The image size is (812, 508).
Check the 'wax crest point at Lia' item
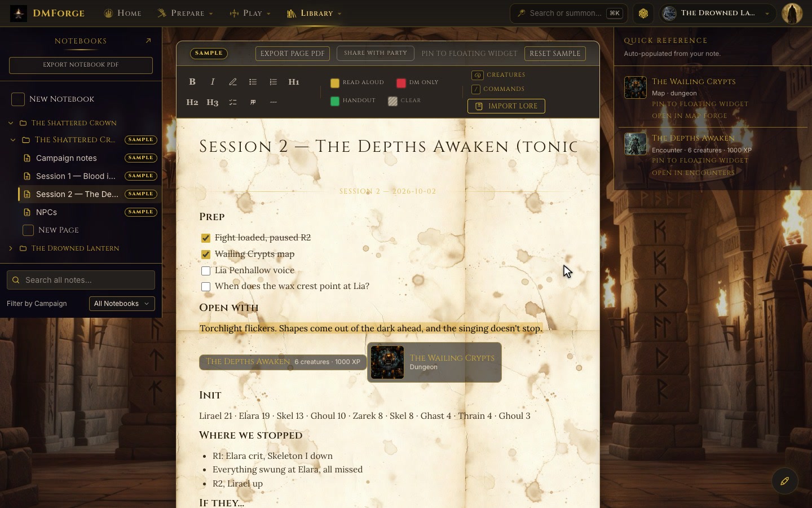tap(206, 287)
